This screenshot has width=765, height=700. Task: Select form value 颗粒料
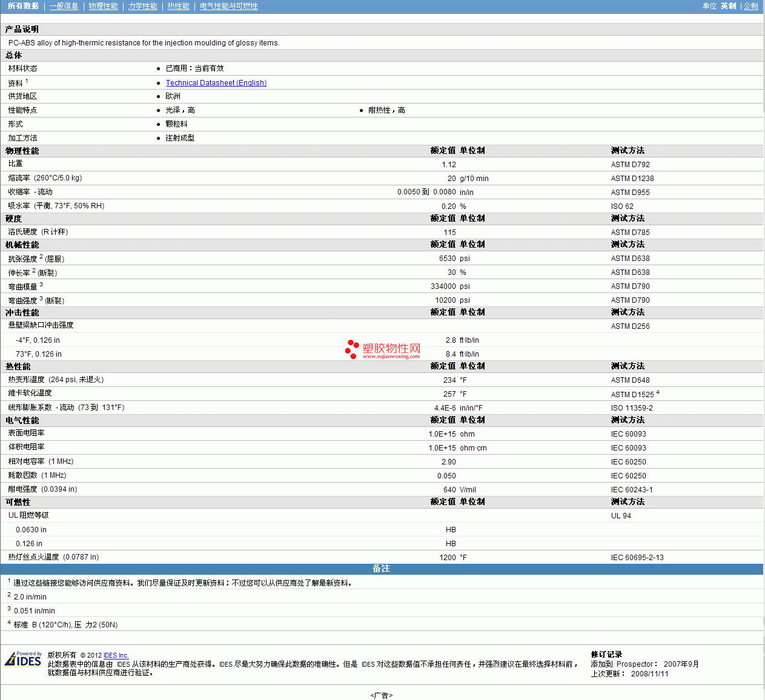176,124
